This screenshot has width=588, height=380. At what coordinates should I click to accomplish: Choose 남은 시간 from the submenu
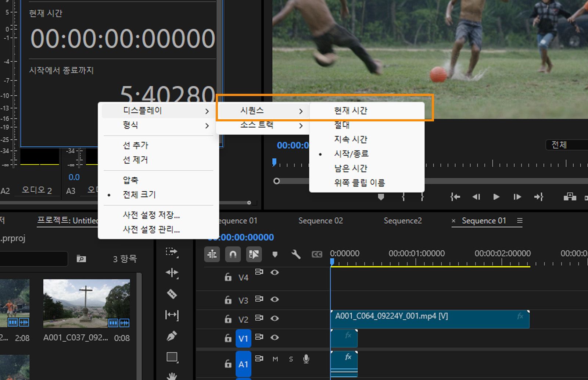click(x=367, y=168)
